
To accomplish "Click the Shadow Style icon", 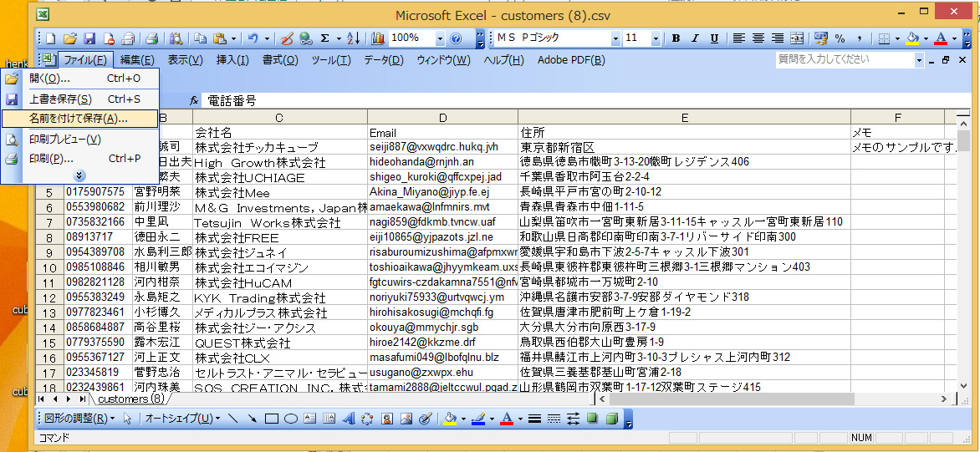I will (x=593, y=419).
